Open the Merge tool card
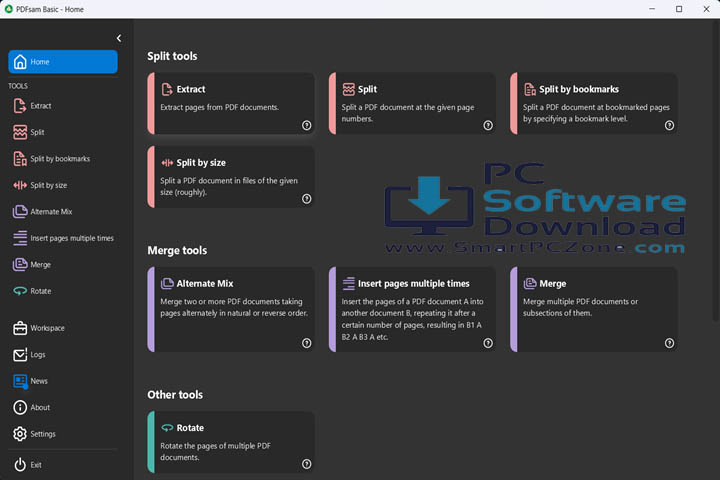The image size is (720, 480). pyautogui.click(x=594, y=310)
